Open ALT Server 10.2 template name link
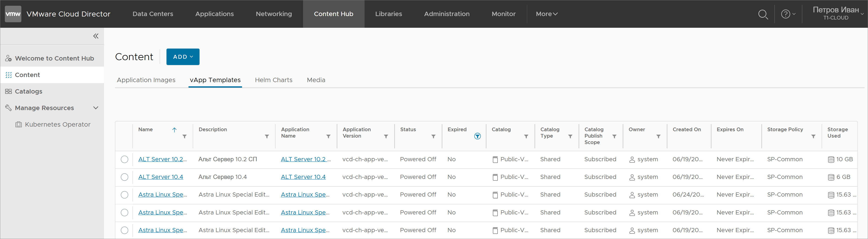This screenshot has width=868, height=239. pos(162,159)
